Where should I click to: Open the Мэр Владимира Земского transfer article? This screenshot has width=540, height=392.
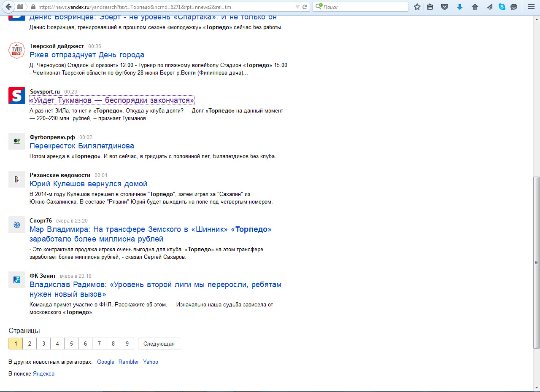tap(151, 234)
